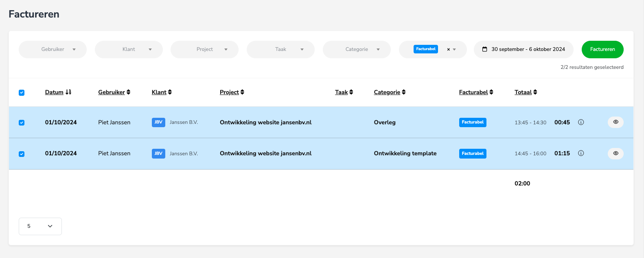Click the sort arrows next to Totaal
644x258 pixels.
535,92
